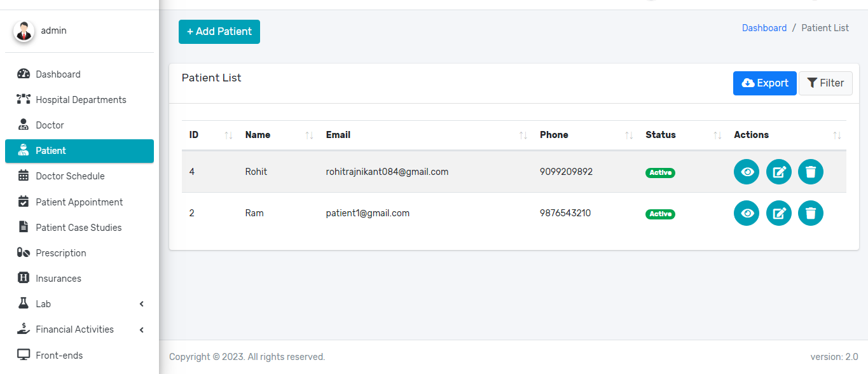Expand the Lab sidebar menu
Viewport: 868px width, 374px height.
coord(79,303)
